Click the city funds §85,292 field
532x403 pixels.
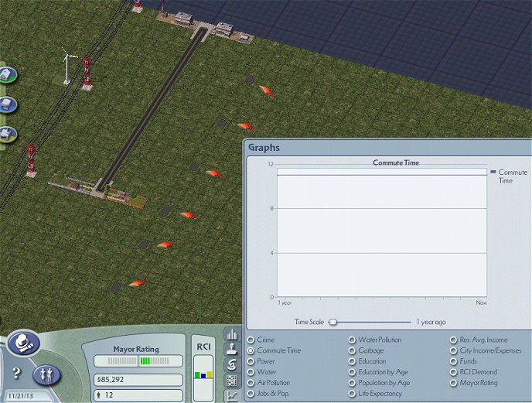[138, 380]
